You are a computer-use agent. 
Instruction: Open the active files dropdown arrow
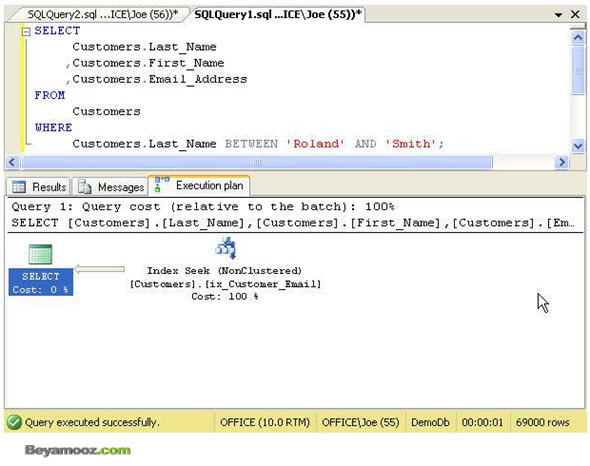[558, 15]
